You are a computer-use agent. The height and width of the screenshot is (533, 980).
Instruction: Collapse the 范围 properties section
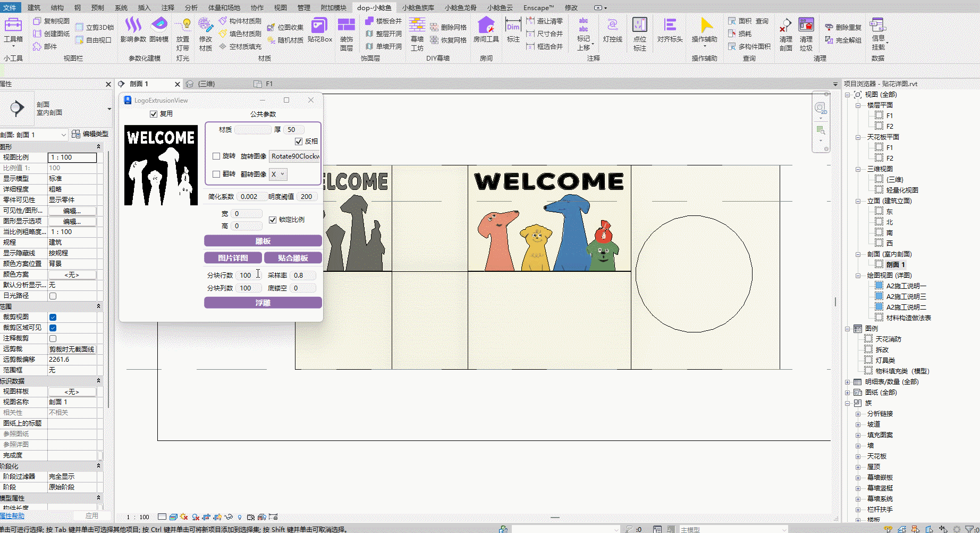(98, 306)
